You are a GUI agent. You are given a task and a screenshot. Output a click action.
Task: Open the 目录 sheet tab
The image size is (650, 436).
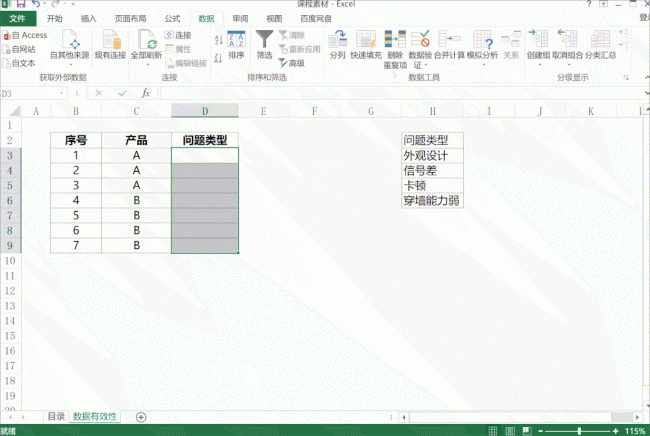click(56, 417)
